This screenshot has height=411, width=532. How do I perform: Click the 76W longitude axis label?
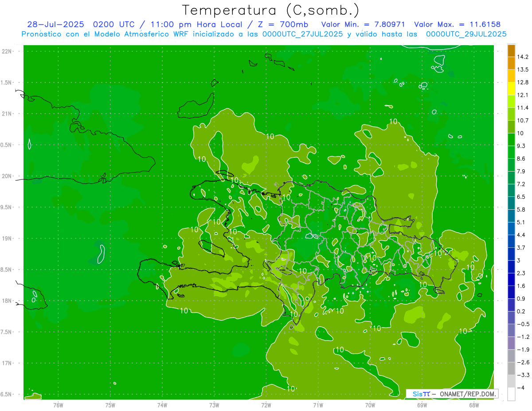click(58, 405)
